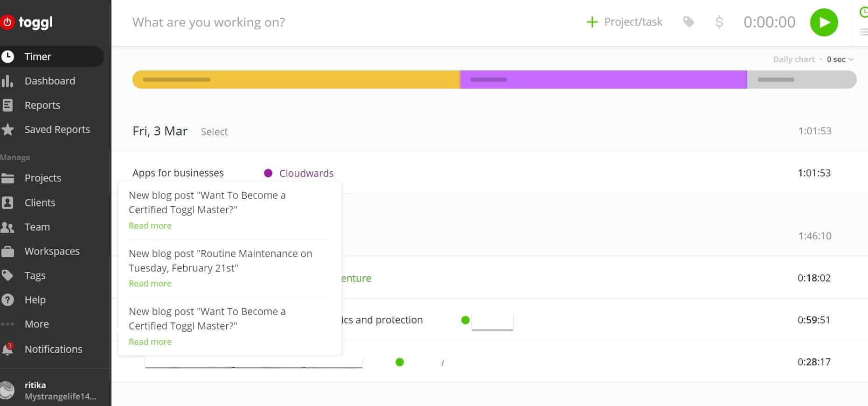Image resolution: width=868 pixels, height=406 pixels.
Task: Click the purple segment of daily chart
Action: pyautogui.click(x=604, y=79)
